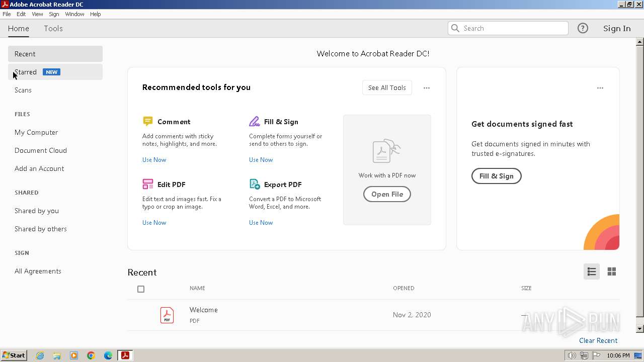Switch to the Tools tab
This screenshot has height=362, width=644.
(x=53, y=28)
